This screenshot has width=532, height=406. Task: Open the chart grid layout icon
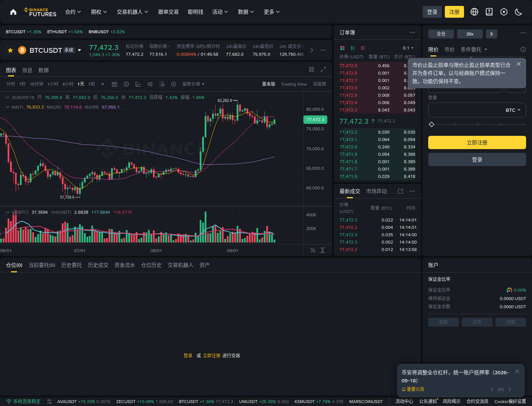point(311,69)
